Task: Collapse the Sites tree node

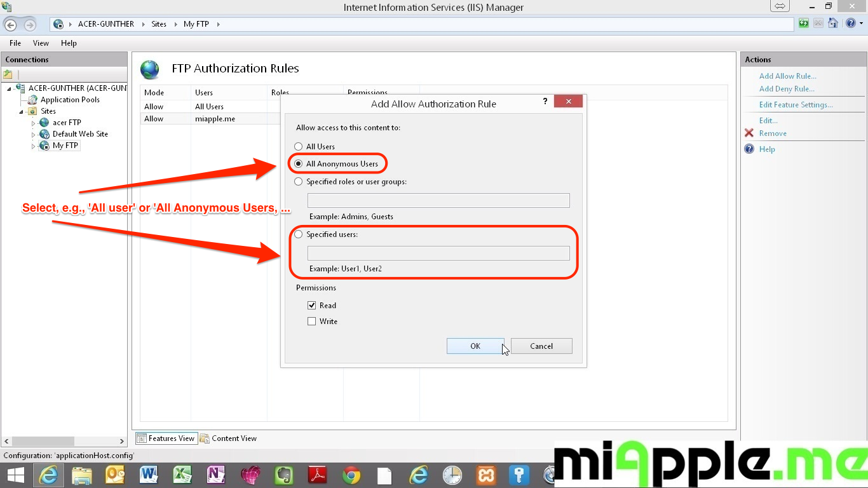Action: [x=22, y=111]
